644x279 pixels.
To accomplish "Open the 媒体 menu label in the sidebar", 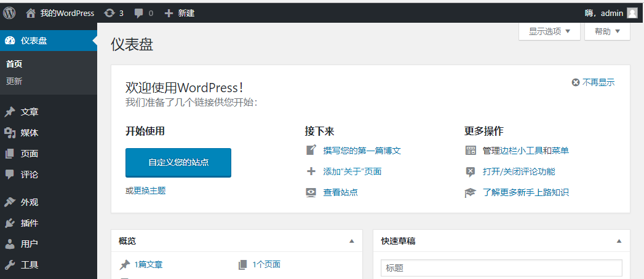I will (x=30, y=133).
